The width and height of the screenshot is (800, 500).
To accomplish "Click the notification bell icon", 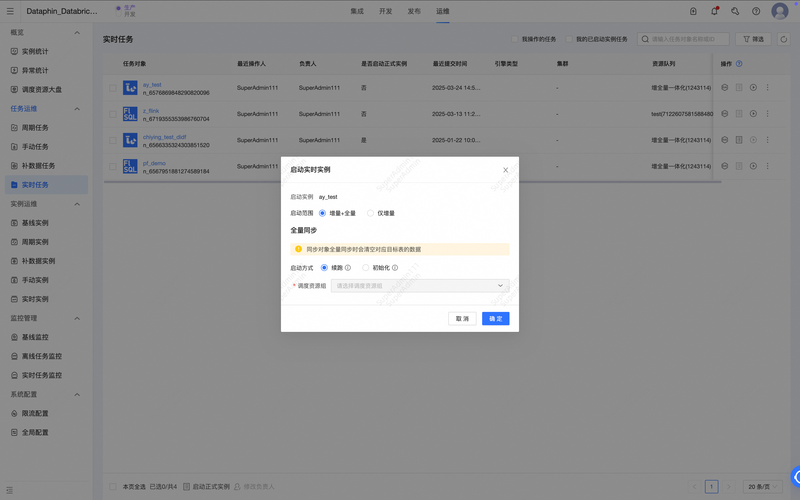I will point(714,11).
